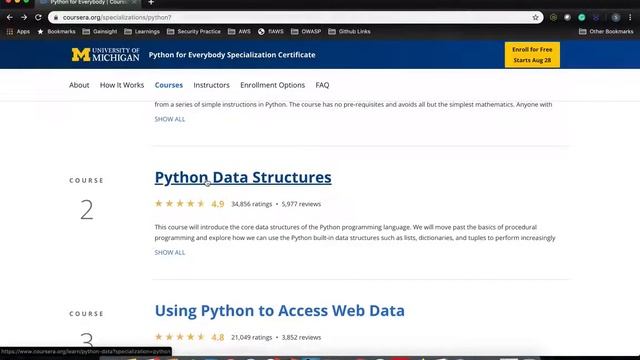Screen dimensions: 640x360
Task: Click the Python for Everybody Specialization Certificate title
Action: click(232, 55)
